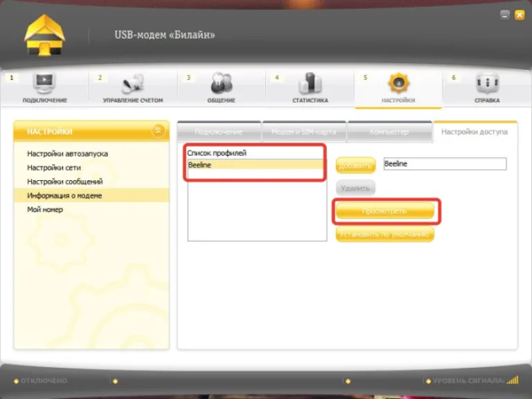Click the signal level bars icon
Screen dimensions: 532x399
coord(513,380)
